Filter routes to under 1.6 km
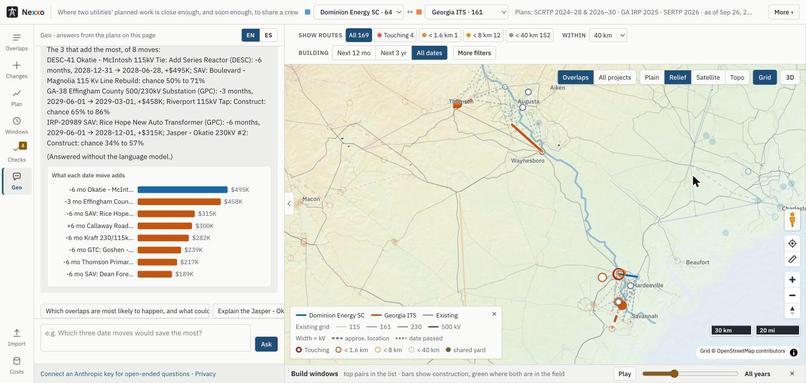 pyautogui.click(x=439, y=35)
